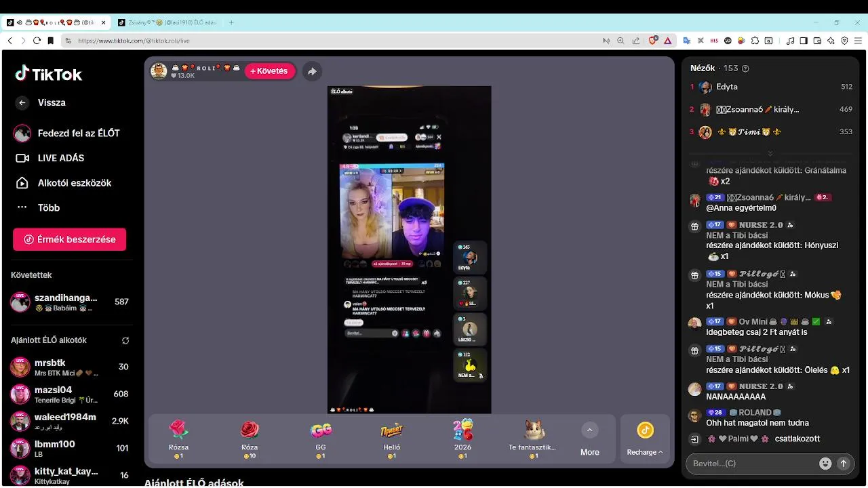868x488 pixels.
Task: Follow the streamer with Követés button
Action: pos(269,71)
